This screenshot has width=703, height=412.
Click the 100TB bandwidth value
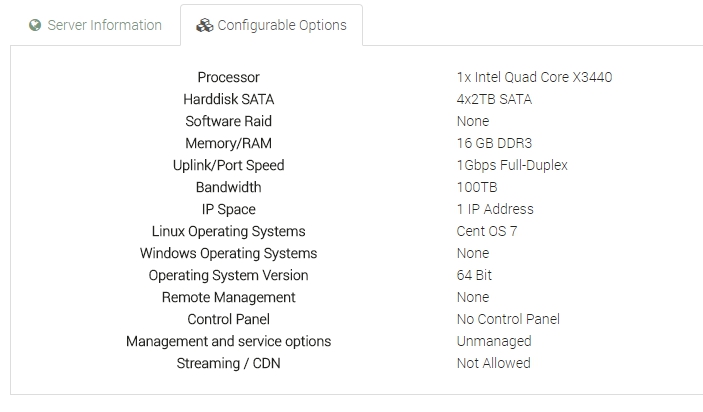tap(477, 187)
